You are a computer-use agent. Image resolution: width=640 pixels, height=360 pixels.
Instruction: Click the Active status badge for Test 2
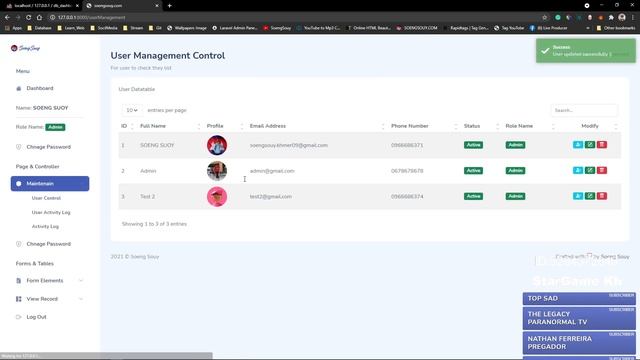coord(473,196)
